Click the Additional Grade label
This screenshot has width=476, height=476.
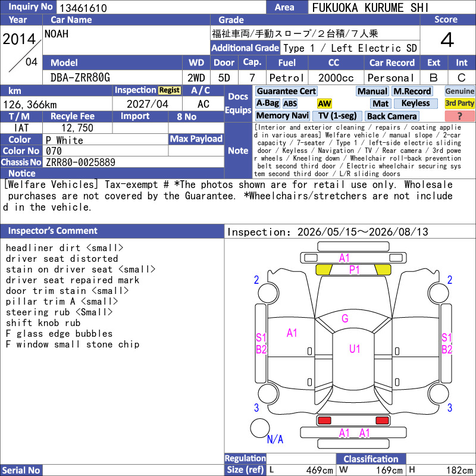pyautogui.click(x=245, y=48)
